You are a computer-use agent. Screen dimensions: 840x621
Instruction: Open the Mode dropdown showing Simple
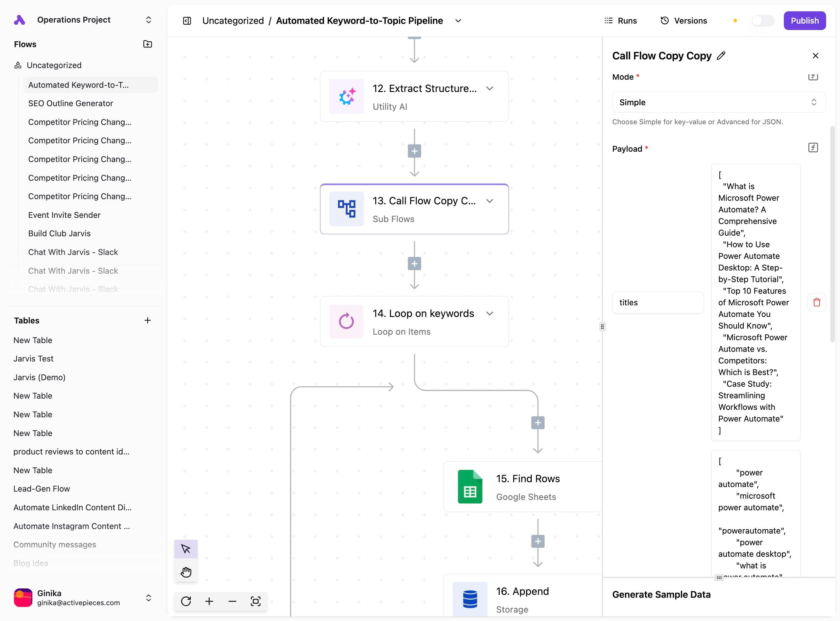coord(719,102)
